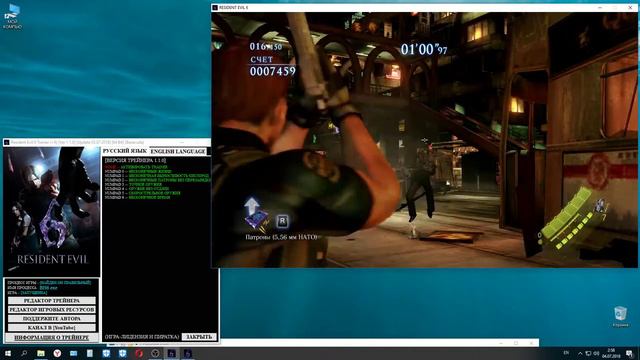640x360 pixels.
Task: Click the game timer 01'00"97
Action: [x=424, y=49]
